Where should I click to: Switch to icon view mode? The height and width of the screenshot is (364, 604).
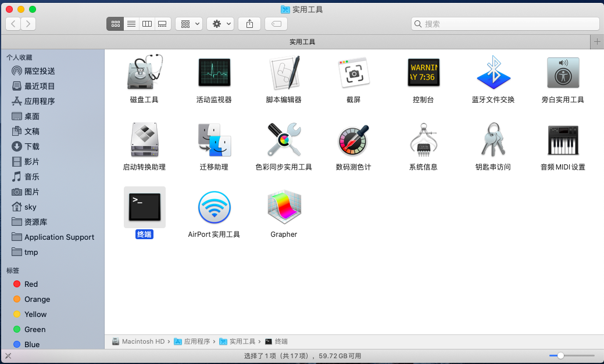click(115, 24)
